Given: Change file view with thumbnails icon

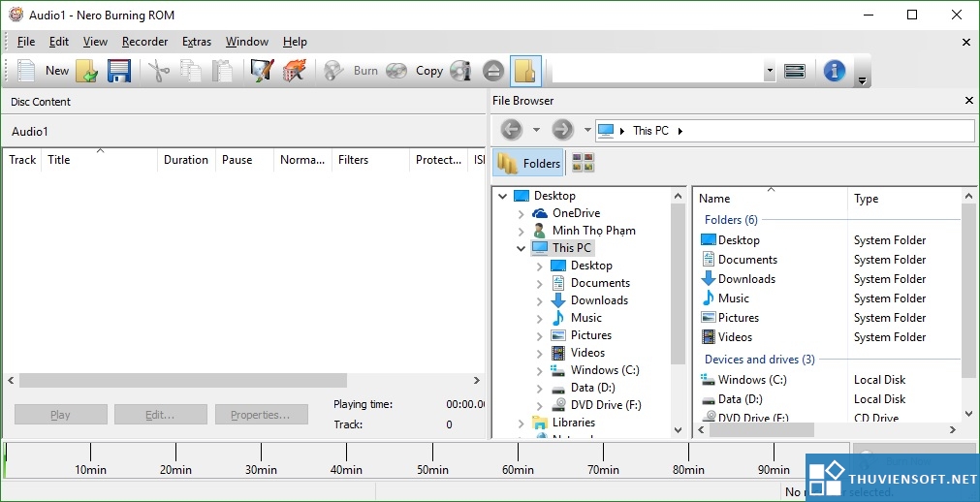Looking at the screenshot, I should pyautogui.click(x=583, y=163).
